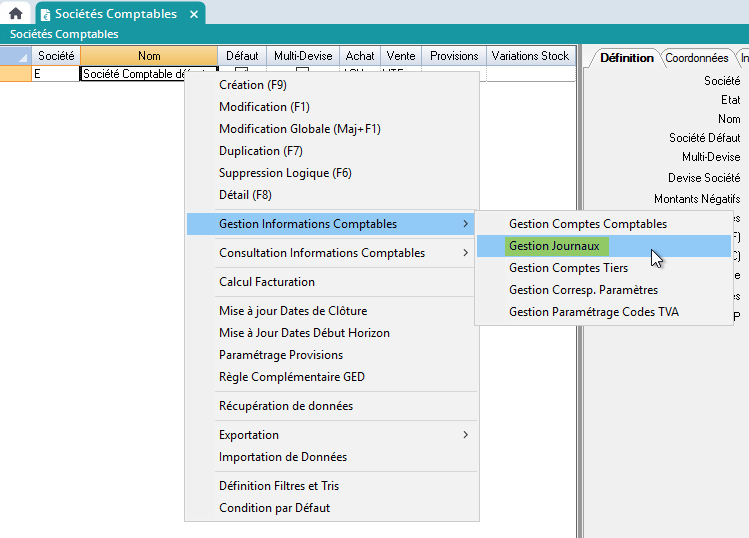
Task: Switch to the Coordonnées tab
Action: [x=696, y=58]
